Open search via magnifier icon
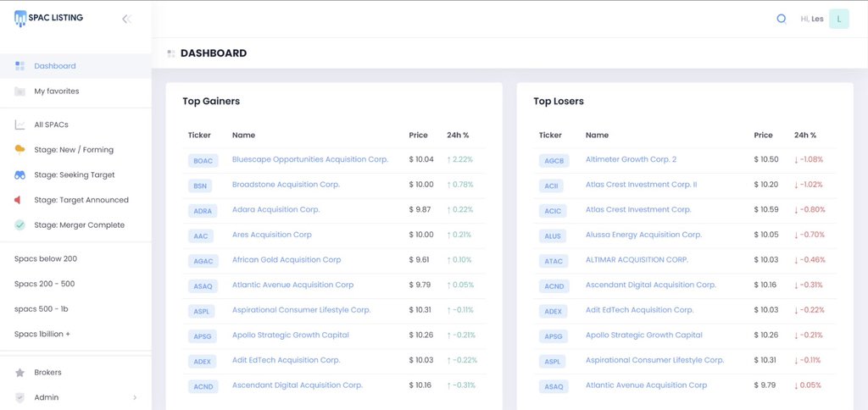The image size is (868, 410). click(x=781, y=19)
